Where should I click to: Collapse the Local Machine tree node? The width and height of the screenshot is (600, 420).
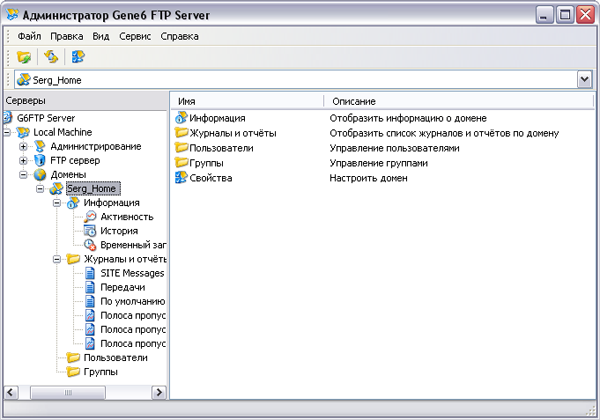tap(7, 133)
